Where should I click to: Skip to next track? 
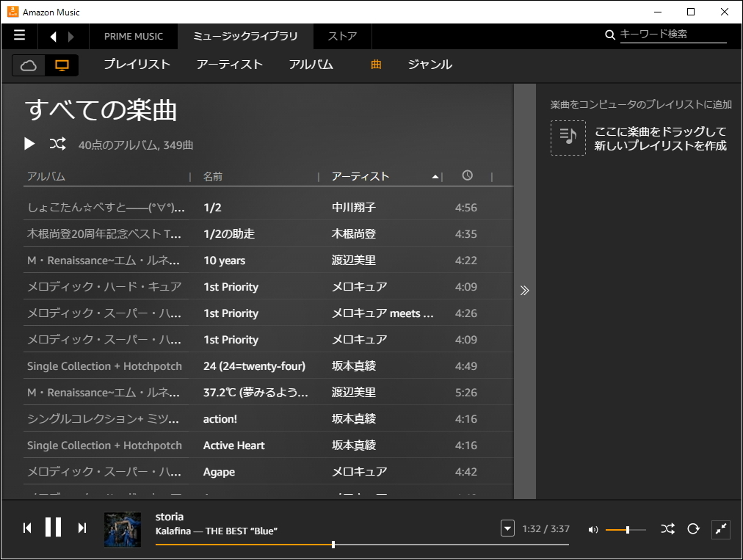[x=82, y=528]
